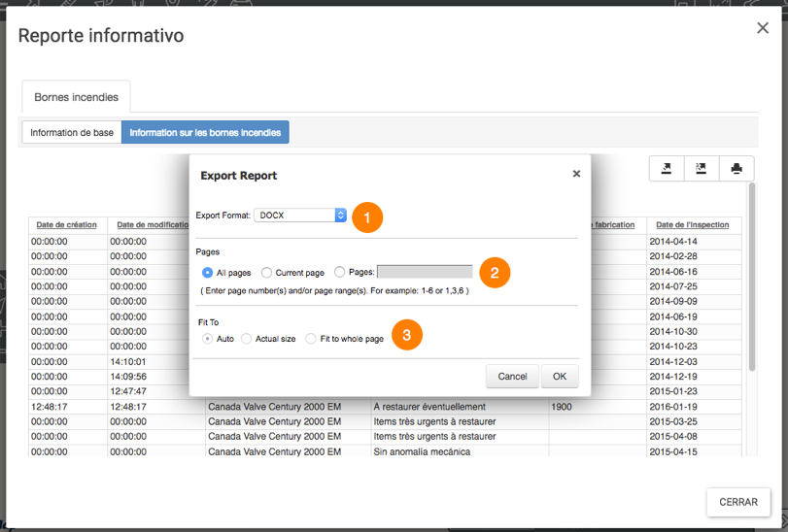Select the Actual size radio button

(246, 339)
